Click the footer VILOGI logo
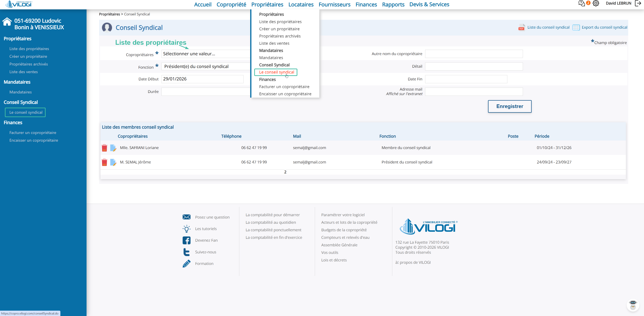Image resolution: width=644 pixels, height=316 pixels. click(428, 226)
